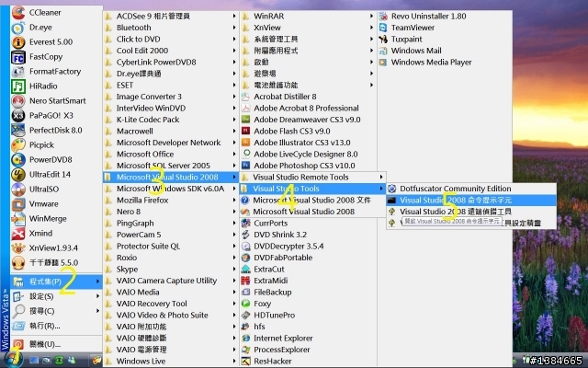This screenshot has height=368, width=588.
Task: Launch PerfectDisk 8.0
Action: click(56, 130)
